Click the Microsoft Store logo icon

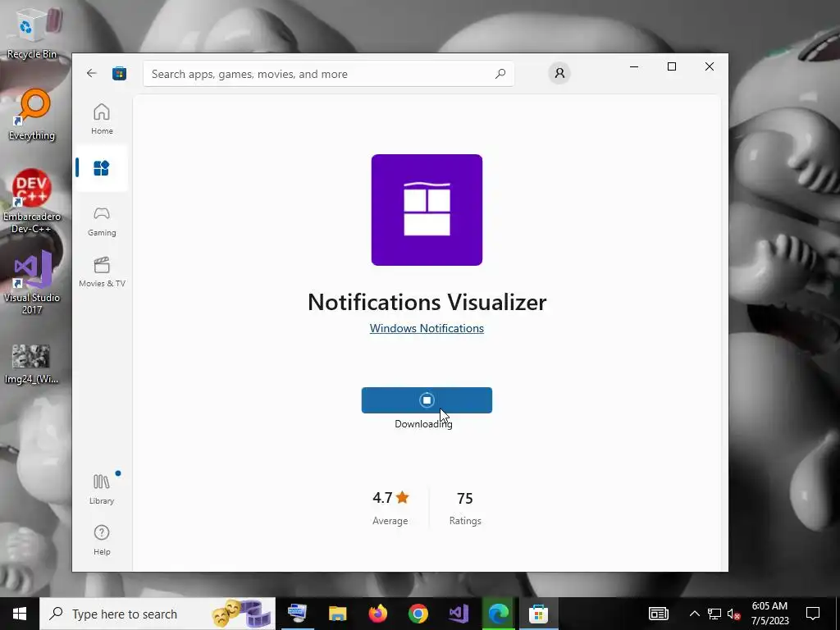coord(119,73)
